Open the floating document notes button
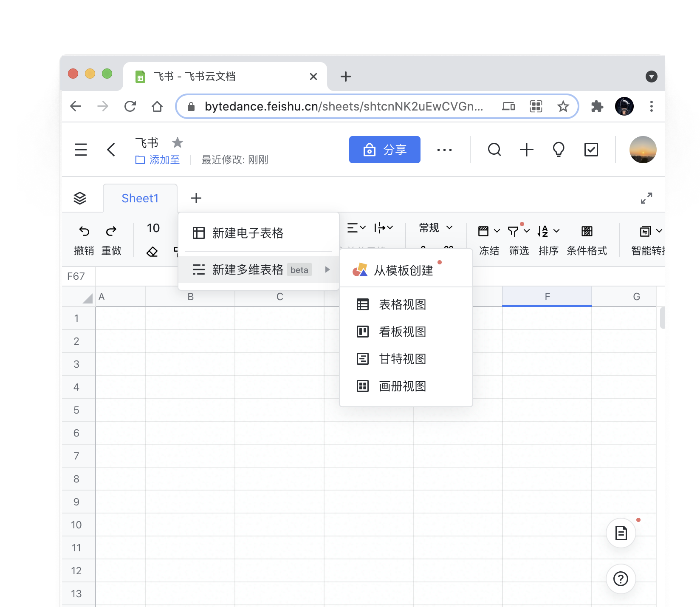The image size is (700, 607). click(x=621, y=533)
